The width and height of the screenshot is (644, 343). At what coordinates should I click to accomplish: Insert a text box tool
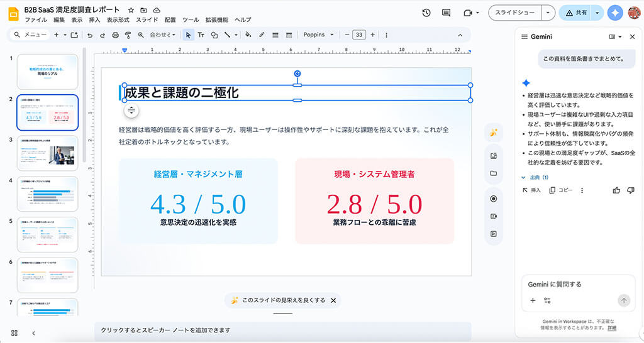pyautogui.click(x=201, y=35)
